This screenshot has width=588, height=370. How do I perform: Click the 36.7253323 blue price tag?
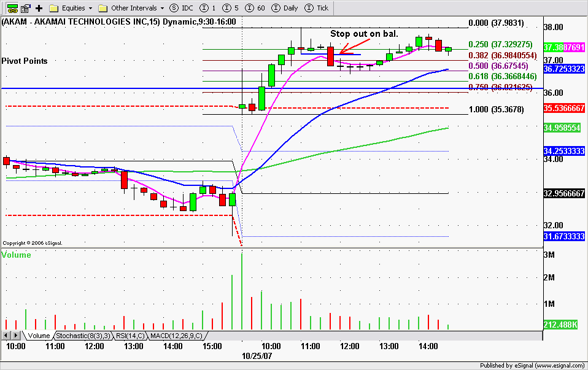pyautogui.click(x=564, y=69)
